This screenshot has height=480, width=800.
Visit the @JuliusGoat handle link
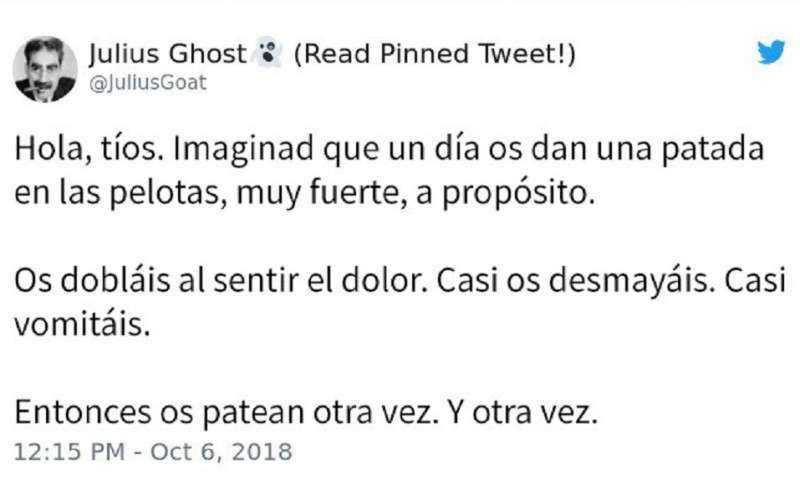pos(147,83)
